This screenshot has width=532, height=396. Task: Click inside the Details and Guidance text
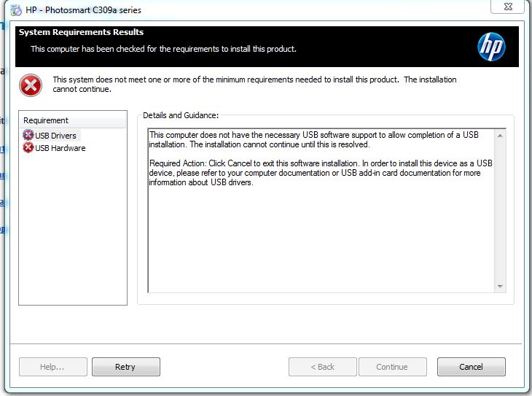coord(321,158)
